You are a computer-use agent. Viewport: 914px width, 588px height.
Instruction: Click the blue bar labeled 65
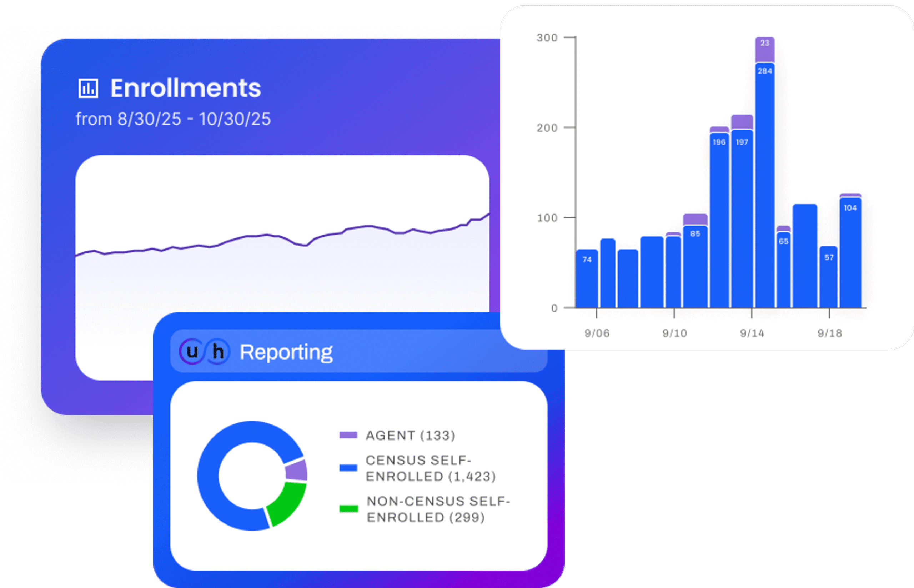click(x=783, y=270)
